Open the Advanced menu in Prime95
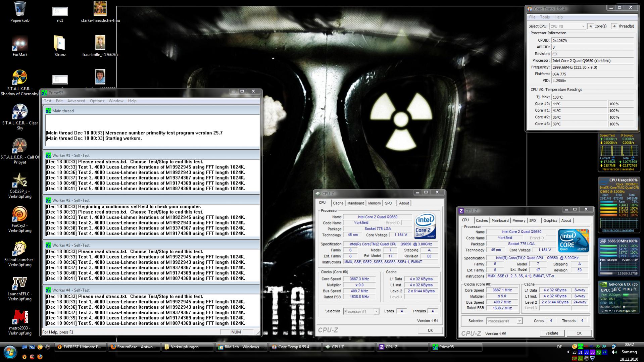This screenshot has height=362, width=644. coord(76,101)
